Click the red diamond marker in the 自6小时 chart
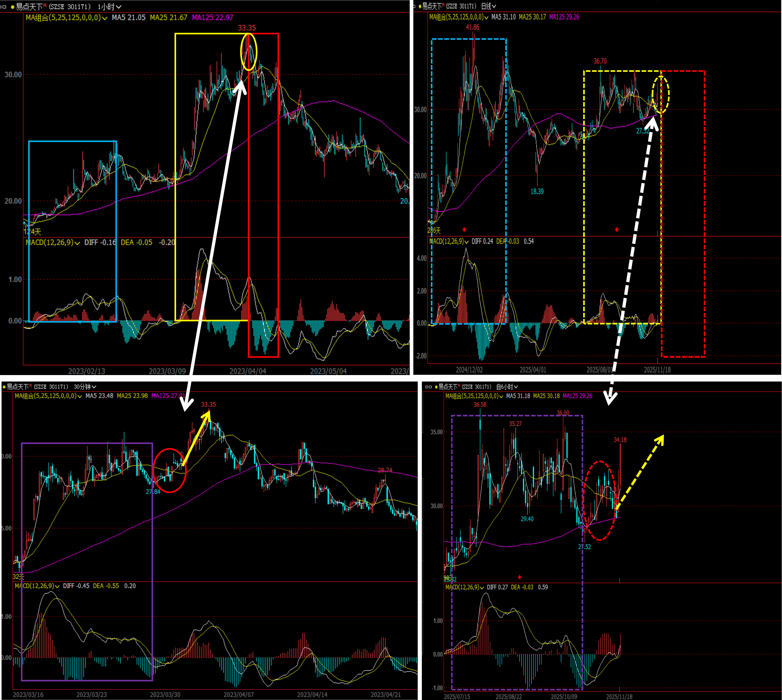This screenshot has width=782, height=700. tap(519, 577)
